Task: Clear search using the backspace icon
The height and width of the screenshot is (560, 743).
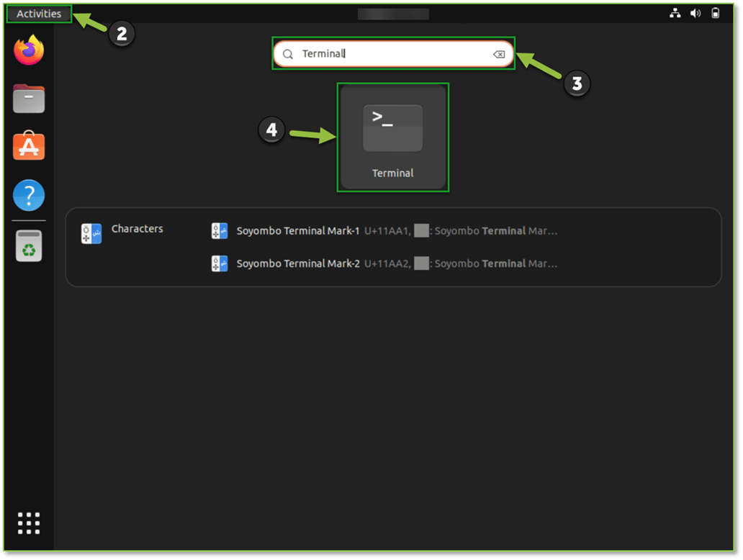Action: 499,53
